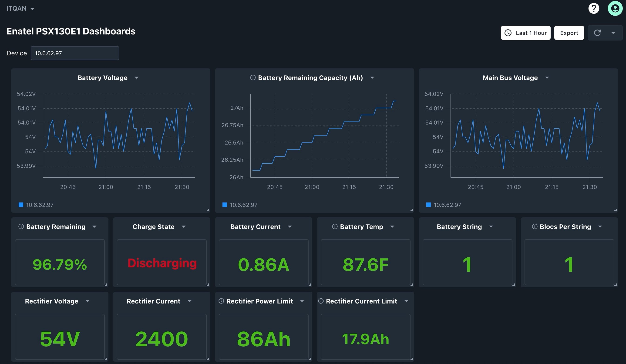Click the refresh dashboard icon

(597, 33)
